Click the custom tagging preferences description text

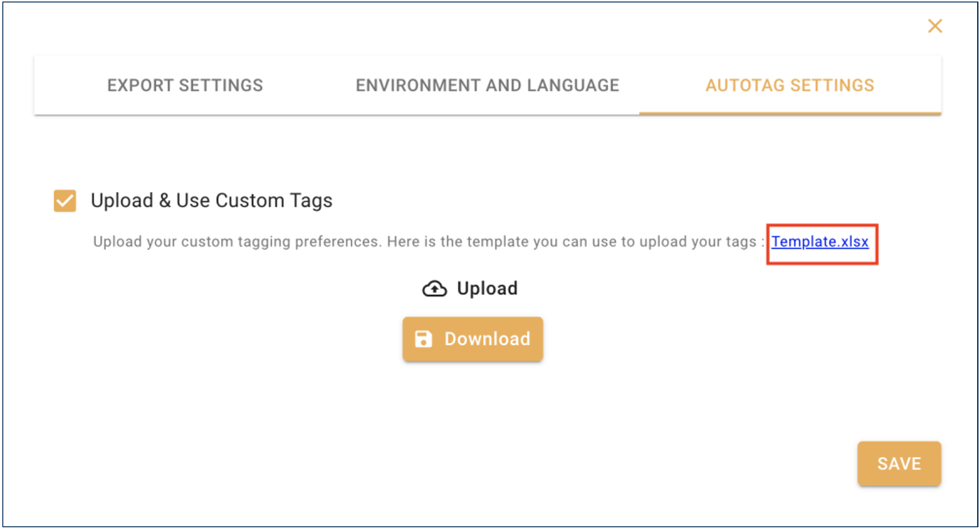tap(237, 242)
